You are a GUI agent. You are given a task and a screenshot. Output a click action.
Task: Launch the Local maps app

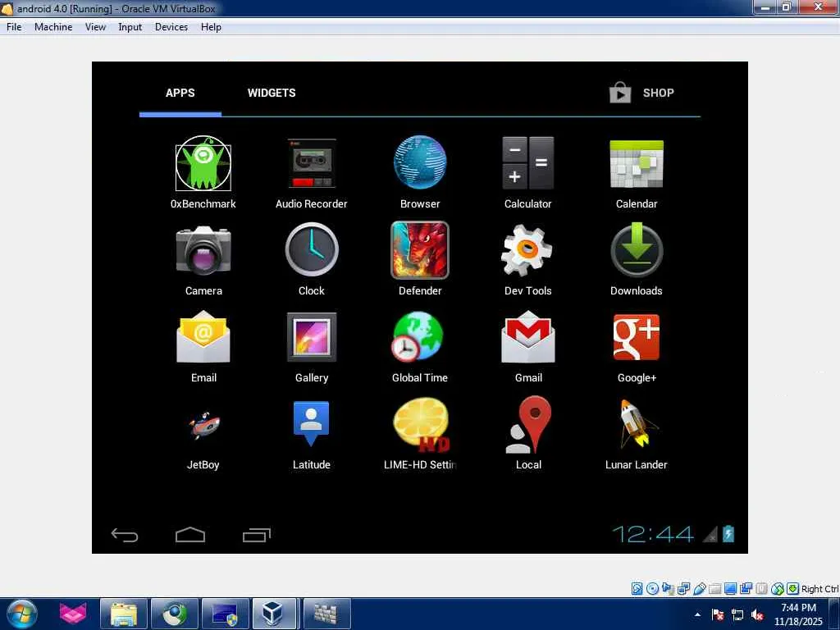click(x=528, y=434)
